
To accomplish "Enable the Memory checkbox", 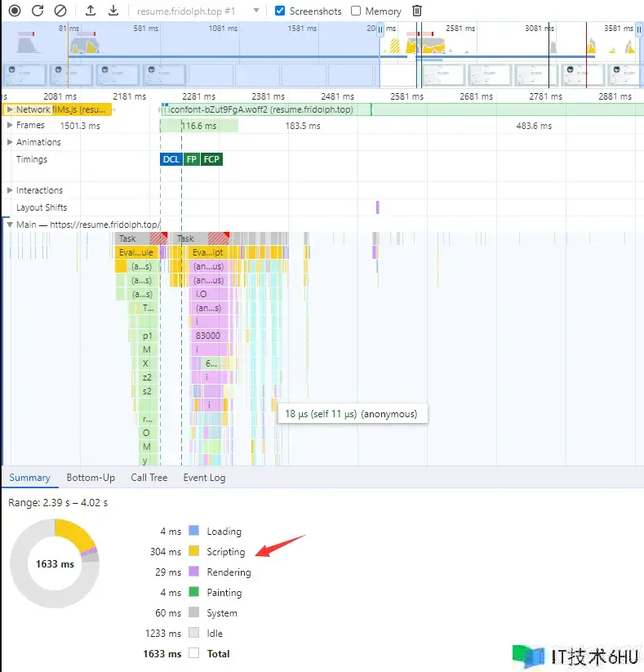I will tap(356, 11).
